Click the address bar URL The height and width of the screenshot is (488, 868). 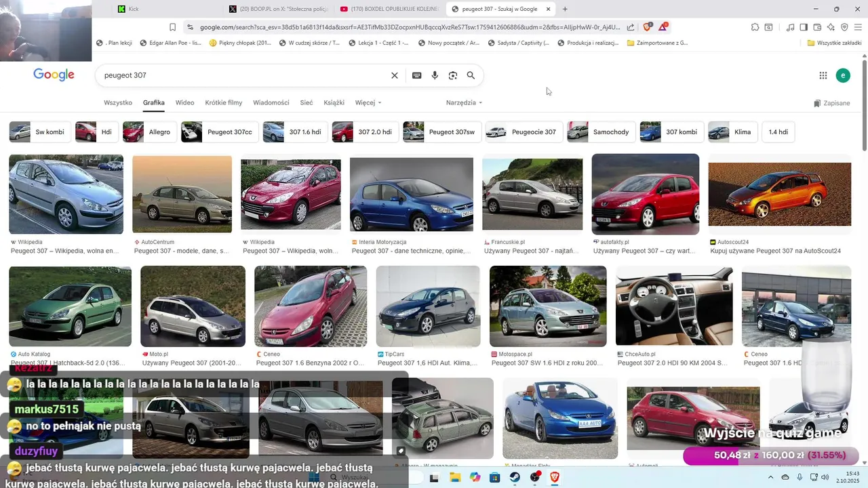pyautogui.click(x=410, y=27)
